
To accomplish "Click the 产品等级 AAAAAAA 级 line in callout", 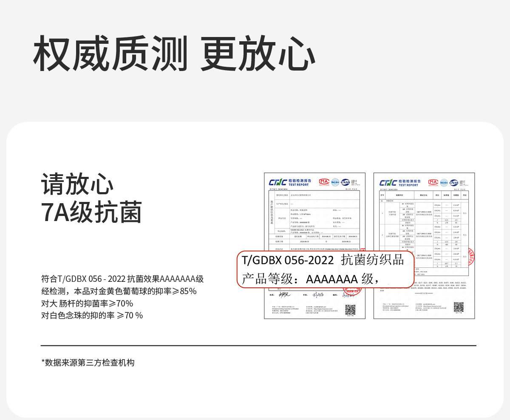I will coord(310,279).
